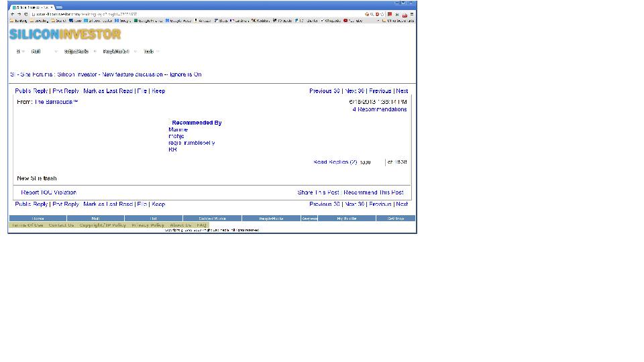Click Report TOU Violation

pyautogui.click(x=48, y=192)
